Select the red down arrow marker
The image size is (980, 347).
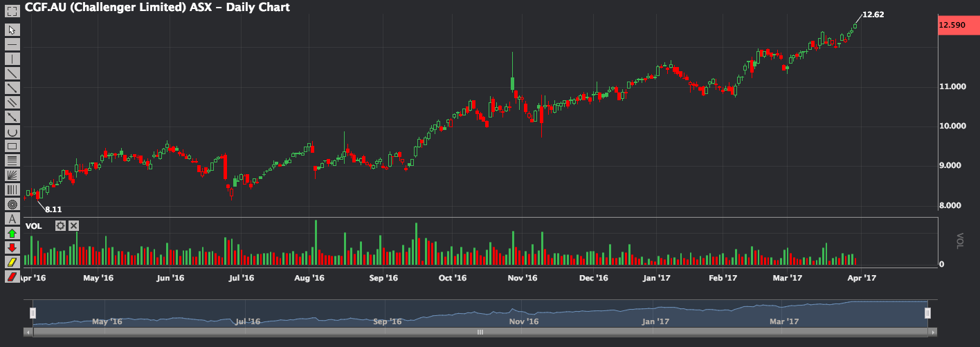click(x=12, y=247)
